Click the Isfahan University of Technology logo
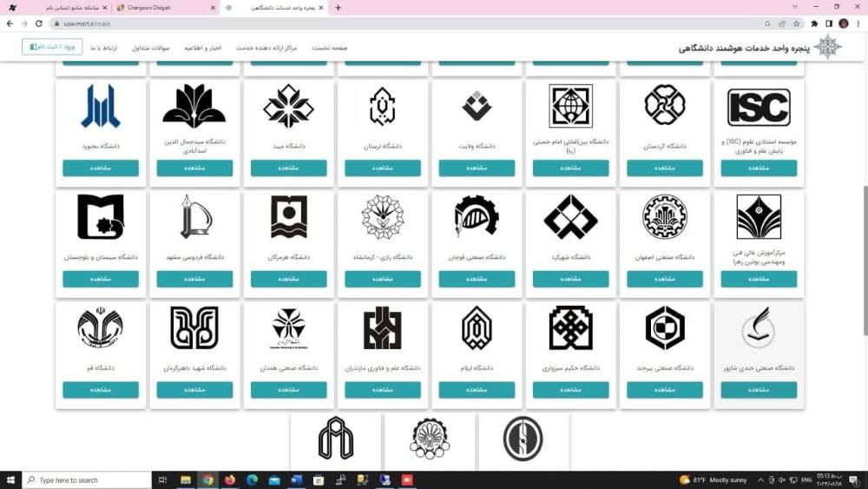The height and width of the screenshot is (489, 868). pyautogui.click(x=665, y=216)
